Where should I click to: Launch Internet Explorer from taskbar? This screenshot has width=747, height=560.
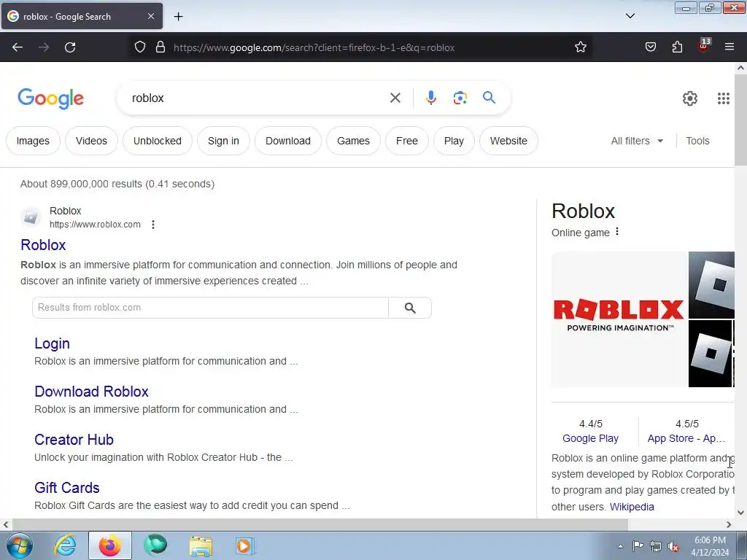(65, 545)
